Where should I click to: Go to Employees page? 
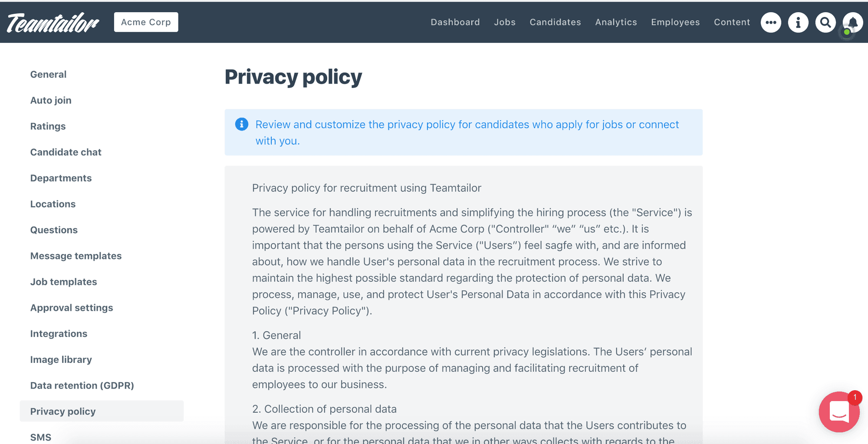[x=675, y=22]
